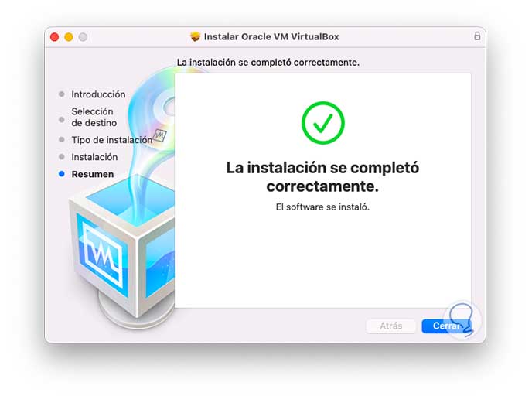The image size is (532, 396).
Task: Click the green checkmark success icon
Action: 323,123
